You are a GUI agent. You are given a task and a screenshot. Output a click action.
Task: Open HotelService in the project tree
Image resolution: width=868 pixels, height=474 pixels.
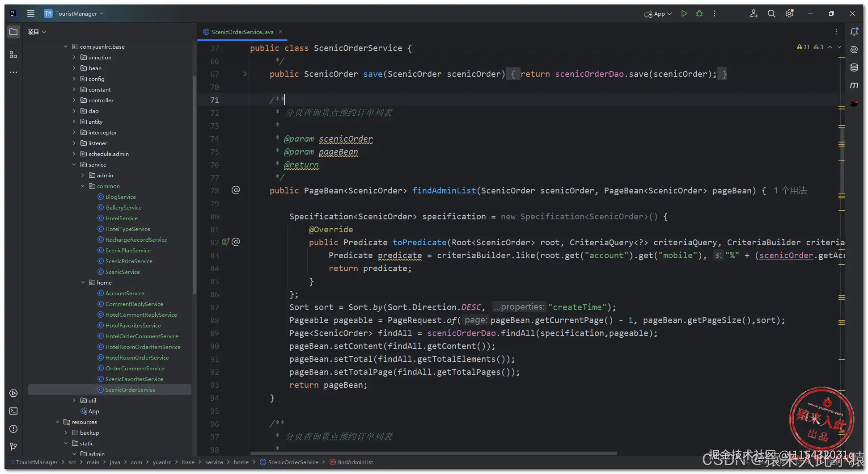pyautogui.click(x=122, y=218)
